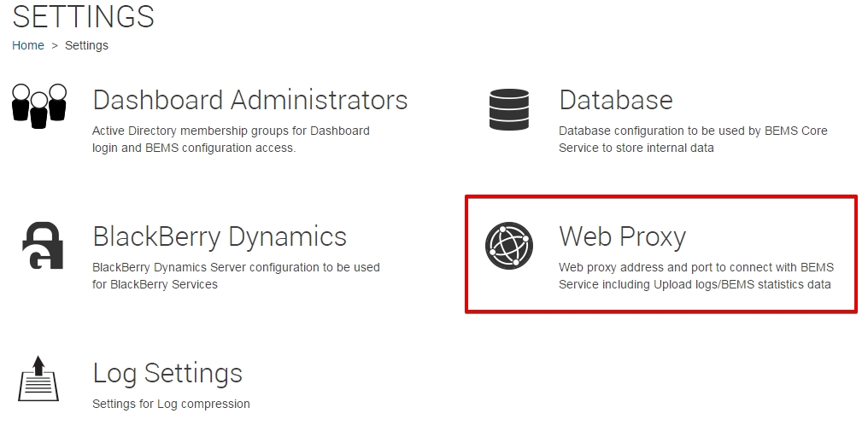Click the Log Settings upload icon
Viewport: 868px width, 431px height.
(38, 379)
